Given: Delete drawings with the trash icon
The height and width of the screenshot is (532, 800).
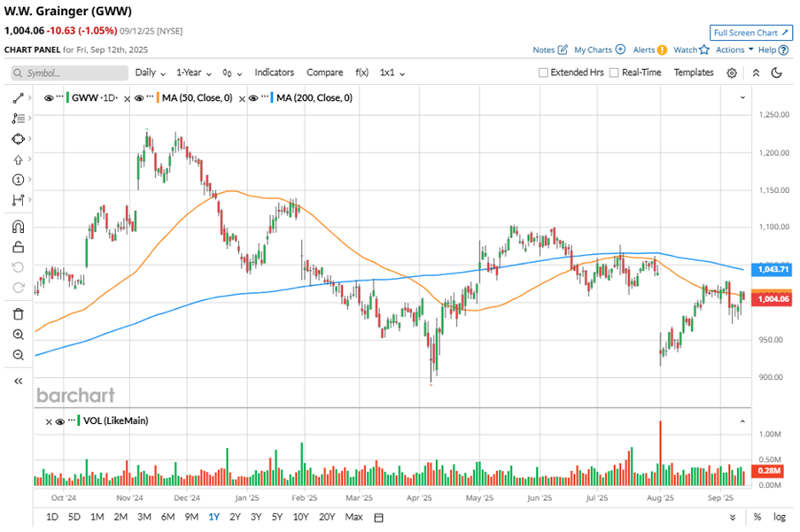Looking at the screenshot, I should [18, 314].
